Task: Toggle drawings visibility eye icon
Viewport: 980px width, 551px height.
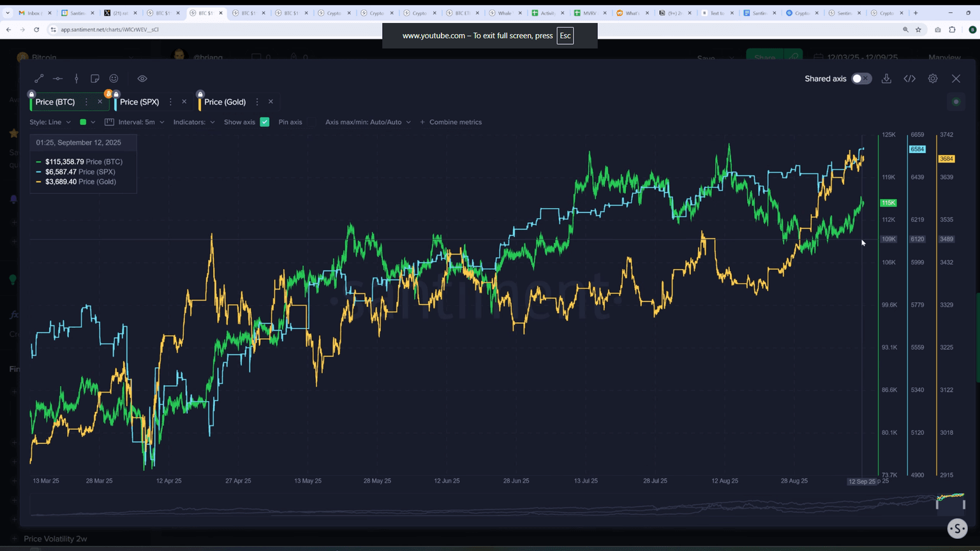Action: (142, 78)
